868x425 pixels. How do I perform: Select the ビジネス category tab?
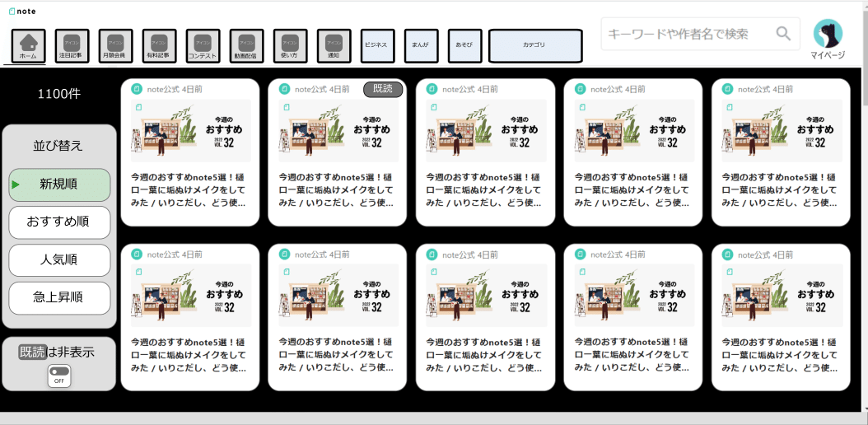377,46
